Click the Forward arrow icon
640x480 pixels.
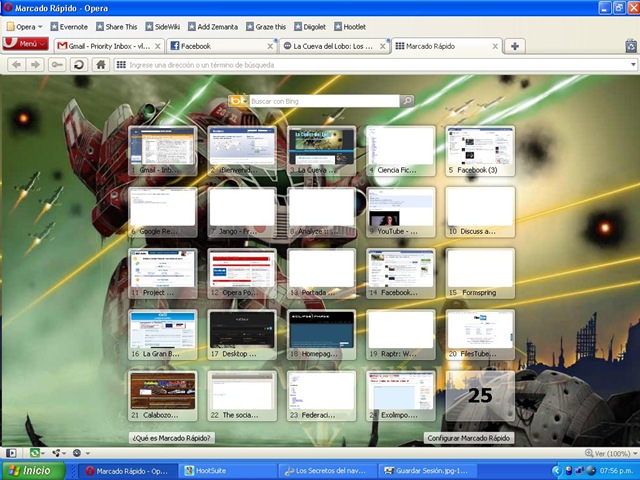pyautogui.click(x=36, y=64)
